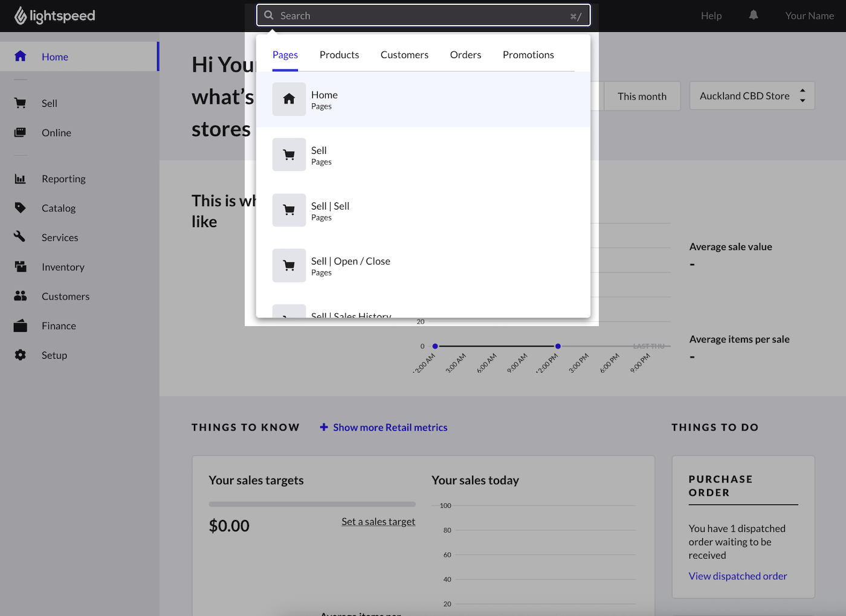Click the notification bell icon

pyautogui.click(x=753, y=15)
